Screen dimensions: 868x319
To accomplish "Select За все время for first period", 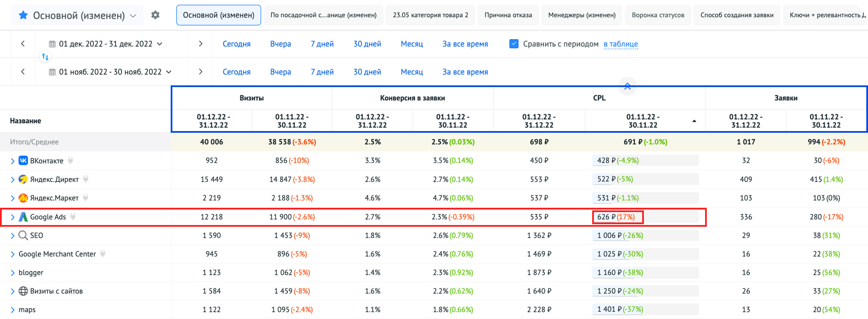I will tap(465, 44).
